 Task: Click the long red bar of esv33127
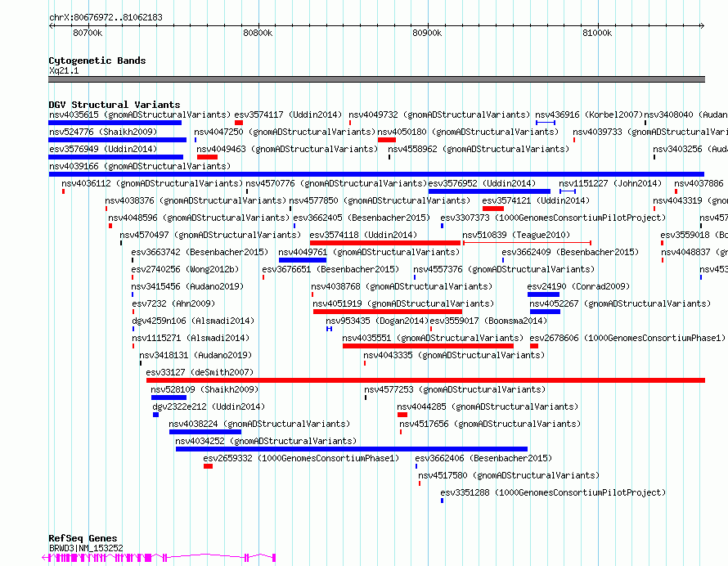click(x=425, y=380)
